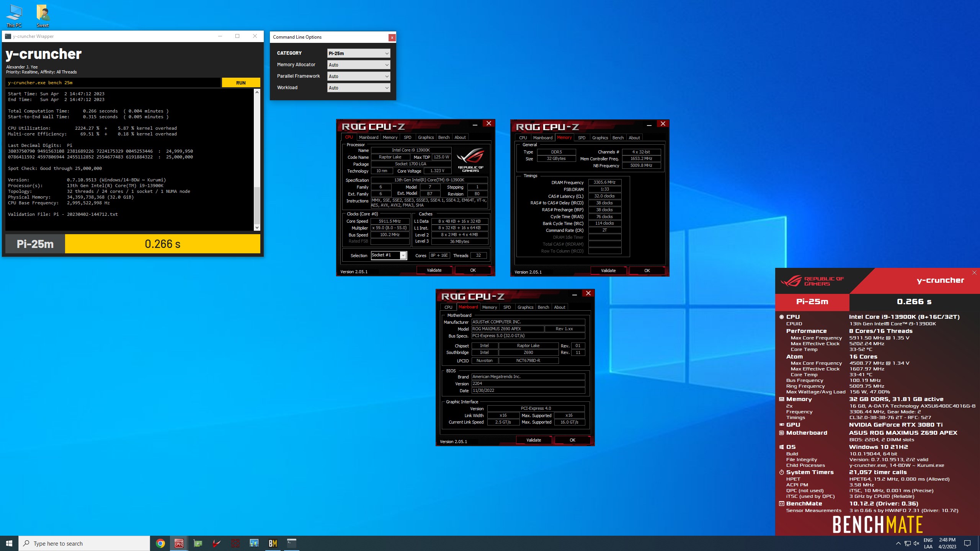Click the GPU section icon in BenchMate panel

click(x=781, y=425)
